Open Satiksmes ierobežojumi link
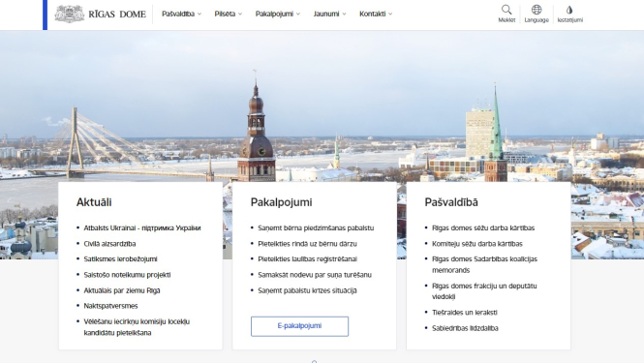This screenshot has width=644, height=363. click(x=120, y=259)
